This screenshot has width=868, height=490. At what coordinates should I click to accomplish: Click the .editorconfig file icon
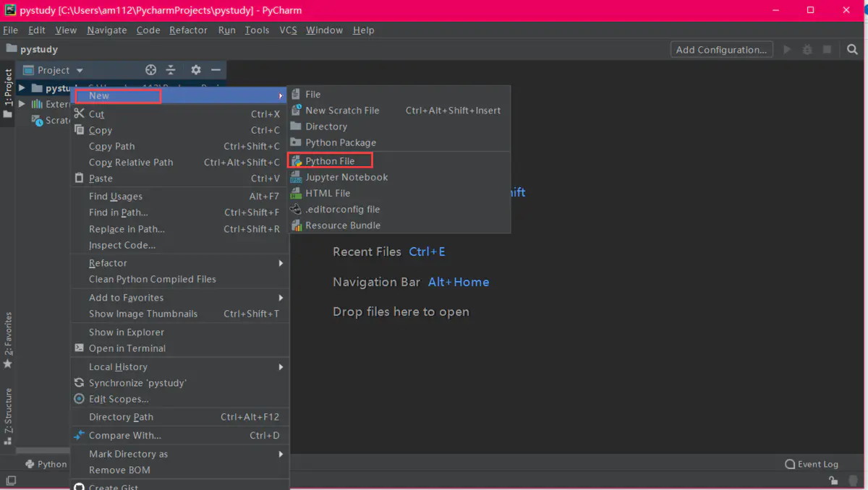pyautogui.click(x=297, y=209)
